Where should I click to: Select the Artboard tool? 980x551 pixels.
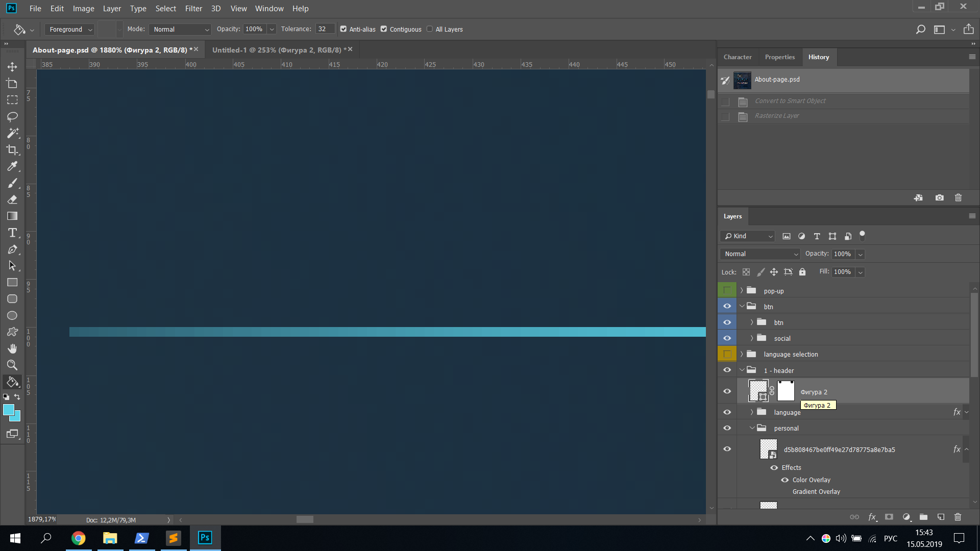point(12,83)
